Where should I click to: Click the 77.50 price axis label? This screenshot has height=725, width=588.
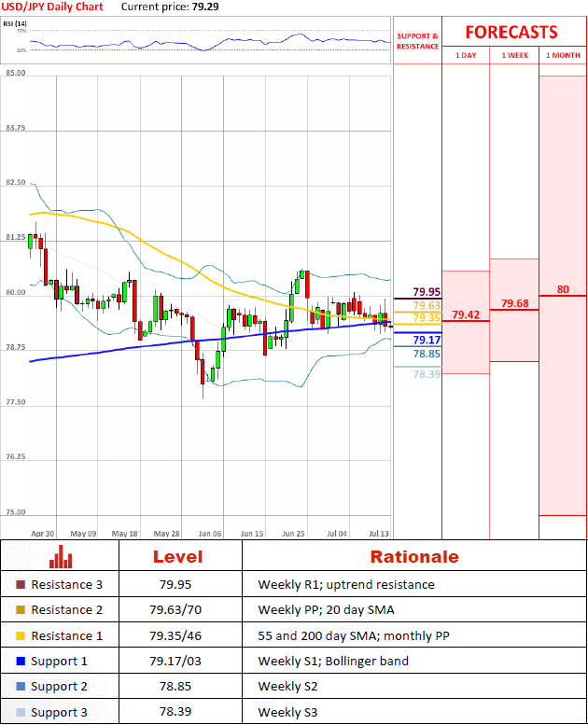15,402
